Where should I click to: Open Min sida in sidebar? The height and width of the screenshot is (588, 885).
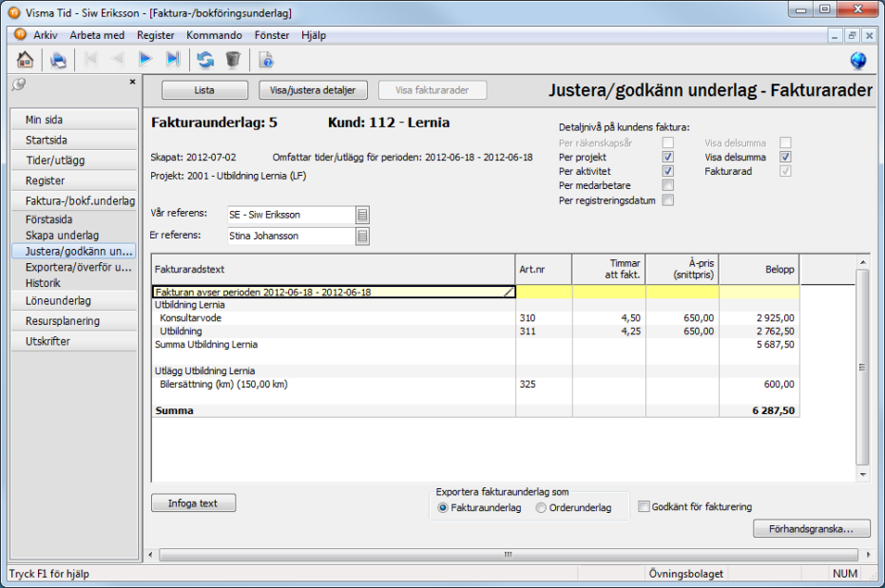(x=74, y=120)
